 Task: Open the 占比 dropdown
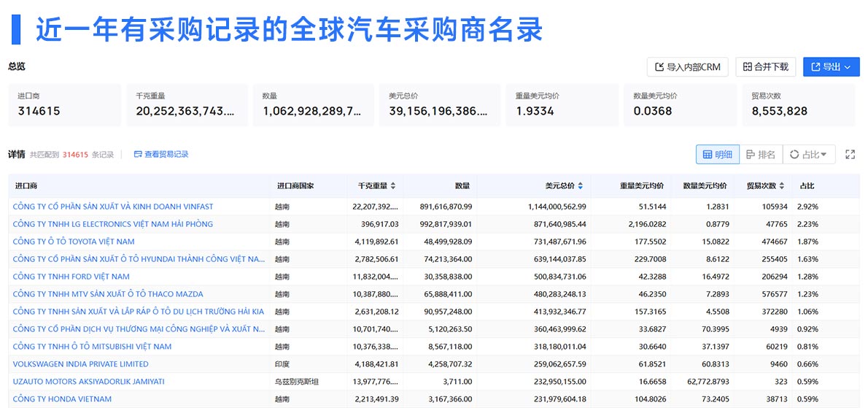809,155
